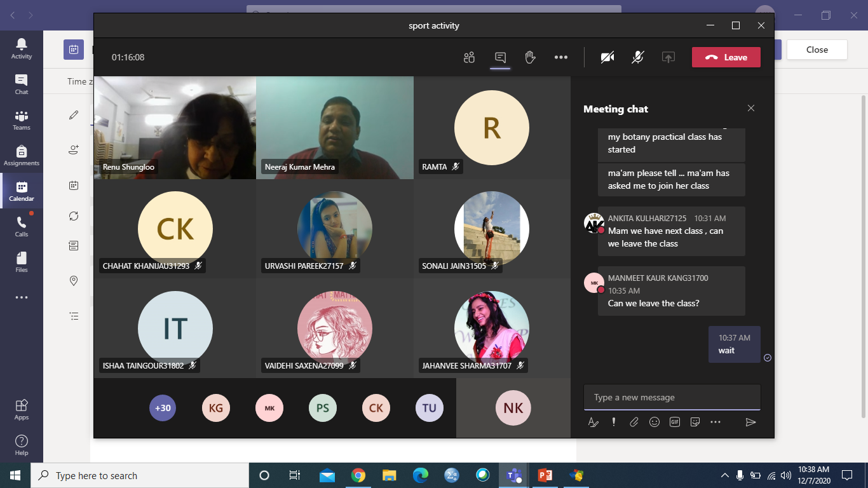Open text format options in compose box

tap(593, 422)
